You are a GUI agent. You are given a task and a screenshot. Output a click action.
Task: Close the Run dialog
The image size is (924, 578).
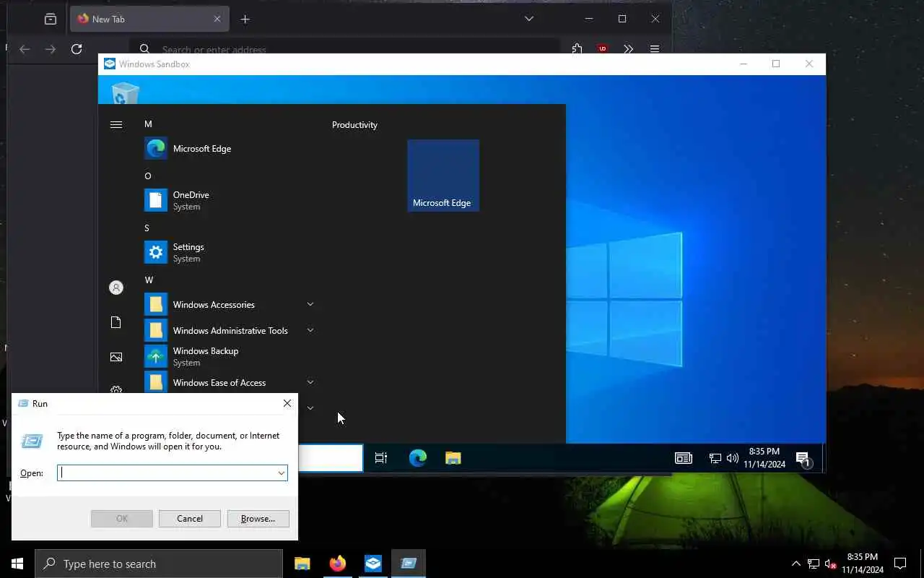(x=287, y=403)
